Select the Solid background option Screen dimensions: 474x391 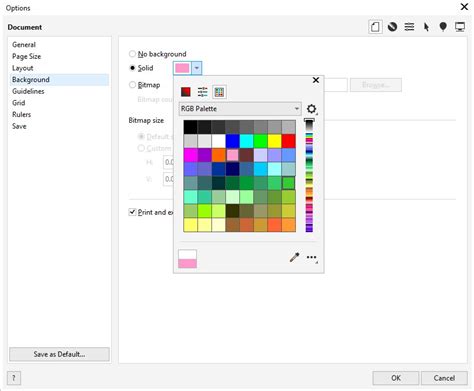[141, 68]
